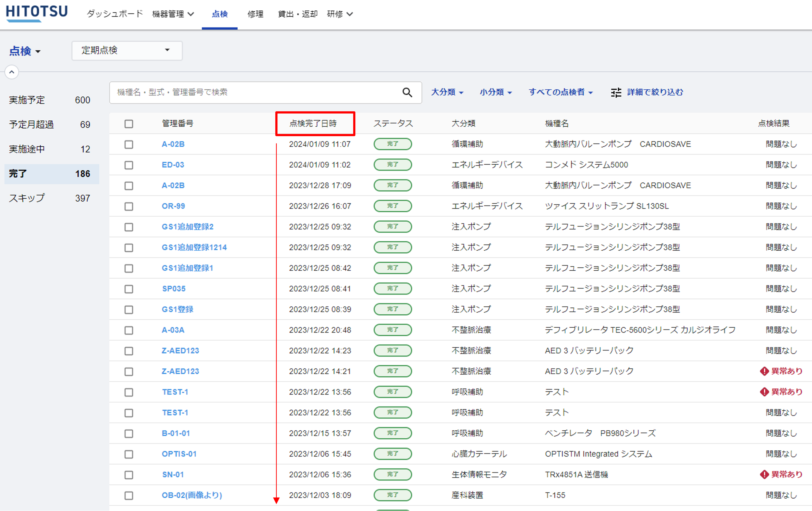Expand the 機器管理 menu in the navbar
The height and width of the screenshot is (511, 812).
[x=173, y=14]
